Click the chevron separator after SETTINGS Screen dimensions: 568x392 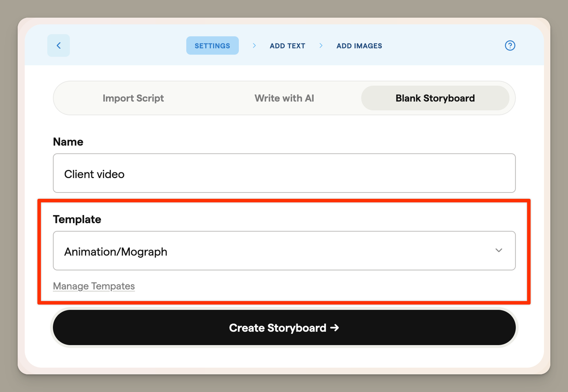[x=254, y=45]
